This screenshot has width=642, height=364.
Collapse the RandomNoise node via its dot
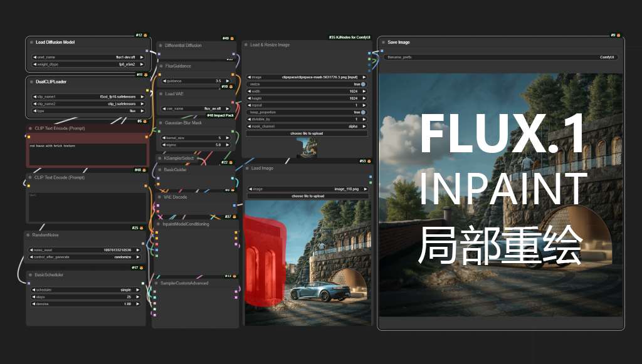coord(28,235)
